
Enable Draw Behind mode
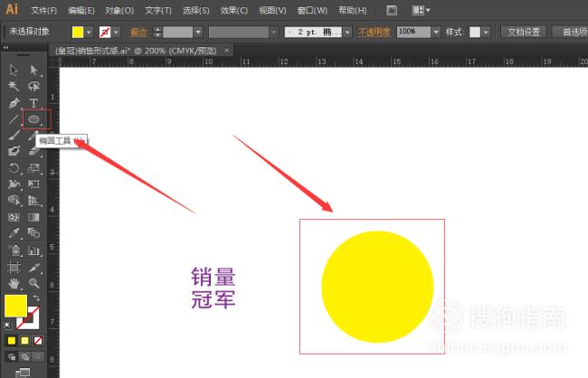pyautogui.click(x=24, y=356)
